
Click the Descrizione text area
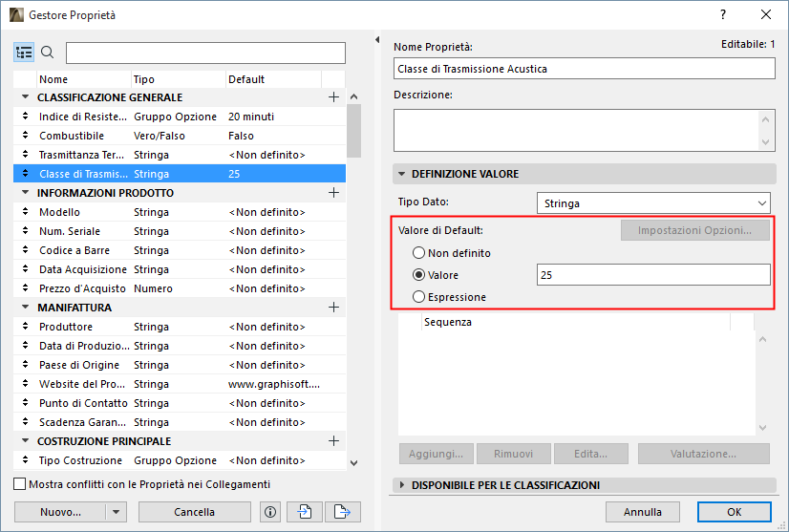pyautogui.click(x=585, y=130)
